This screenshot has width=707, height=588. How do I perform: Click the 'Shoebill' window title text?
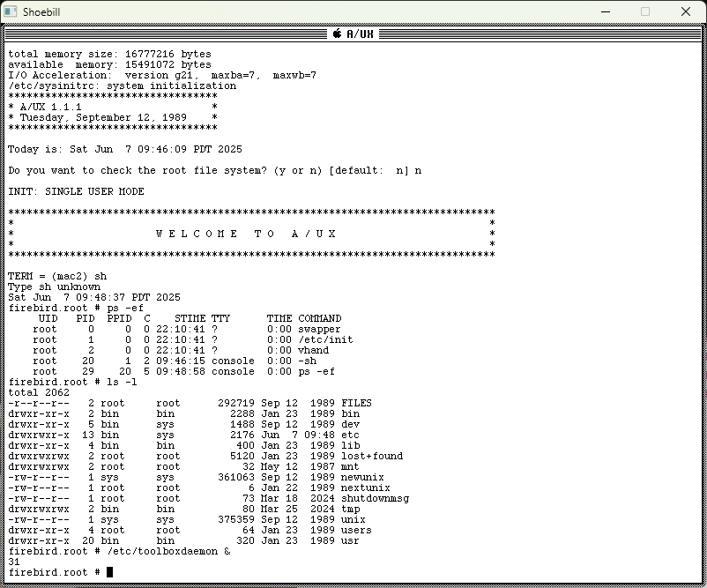(x=41, y=12)
